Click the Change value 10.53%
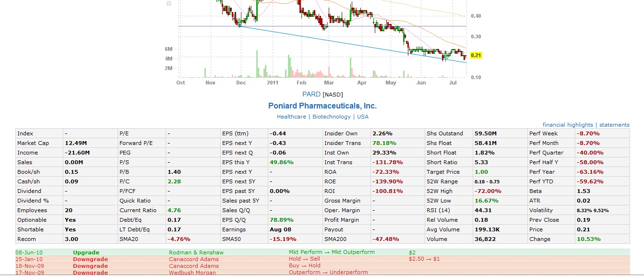 point(588,239)
